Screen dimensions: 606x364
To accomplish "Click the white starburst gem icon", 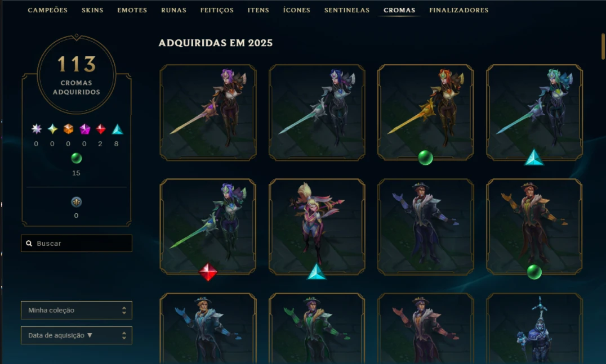I will [37, 129].
